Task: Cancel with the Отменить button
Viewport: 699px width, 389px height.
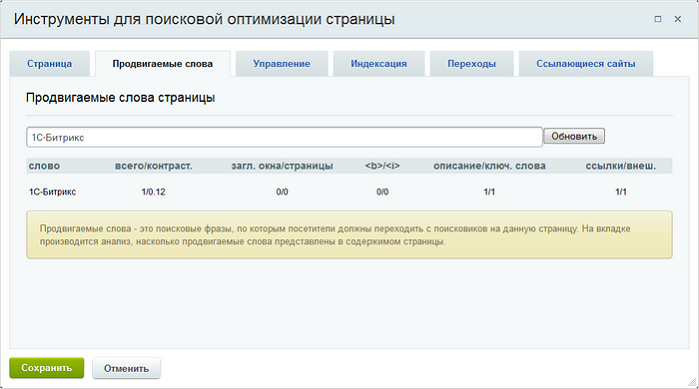Action: (x=126, y=369)
